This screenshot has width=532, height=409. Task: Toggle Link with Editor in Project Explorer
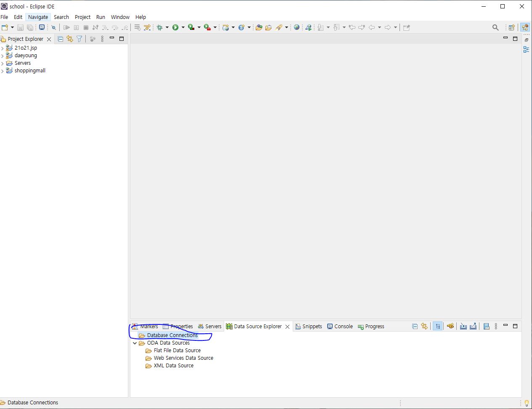[x=69, y=39]
